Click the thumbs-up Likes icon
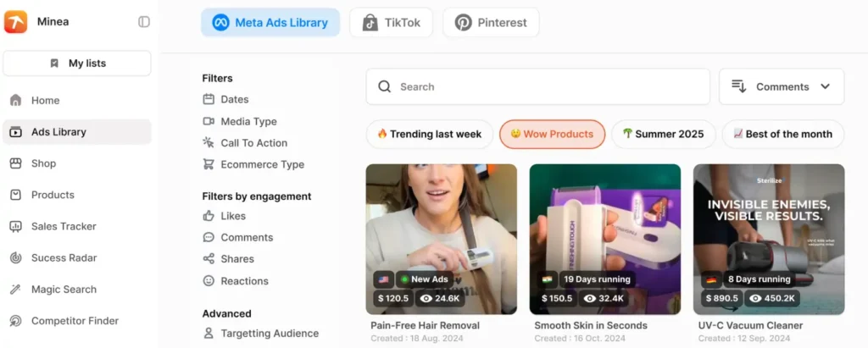This screenshot has height=348, width=868. coord(209,216)
